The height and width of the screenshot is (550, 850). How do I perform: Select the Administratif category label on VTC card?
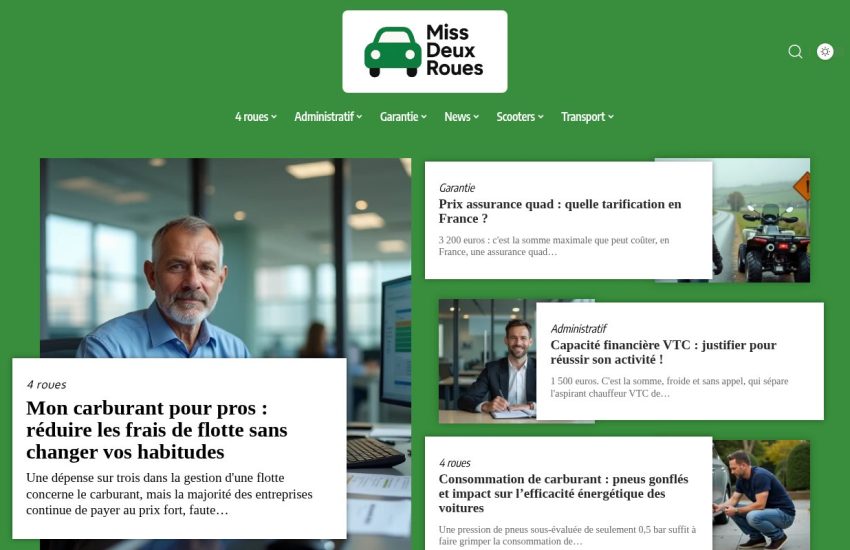(x=578, y=329)
